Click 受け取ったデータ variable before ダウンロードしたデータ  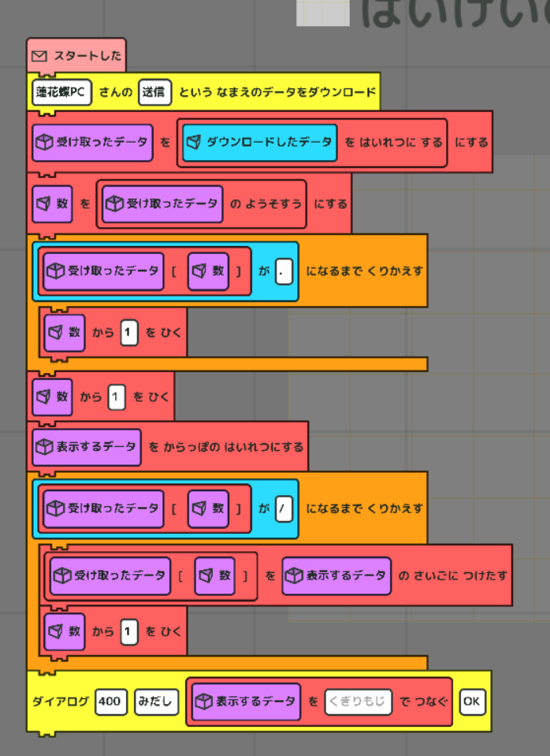coord(92,143)
